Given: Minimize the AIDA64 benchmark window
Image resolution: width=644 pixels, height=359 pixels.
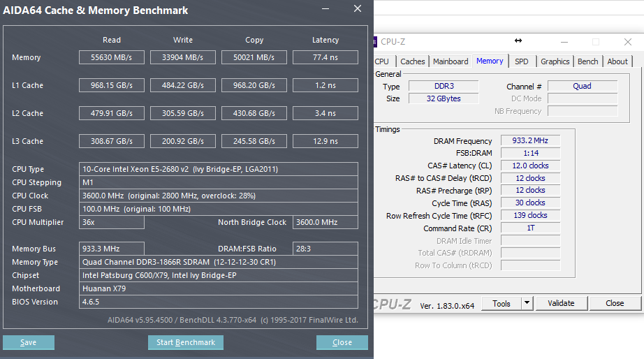Looking at the screenshot, I should (x=325, y=8).
